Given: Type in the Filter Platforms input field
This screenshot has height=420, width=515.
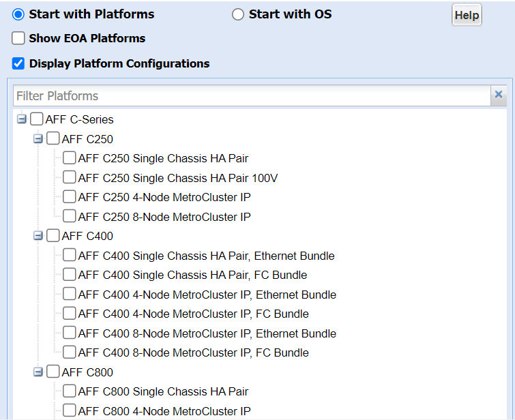Looking at the screenshot, I should (251, 95).
